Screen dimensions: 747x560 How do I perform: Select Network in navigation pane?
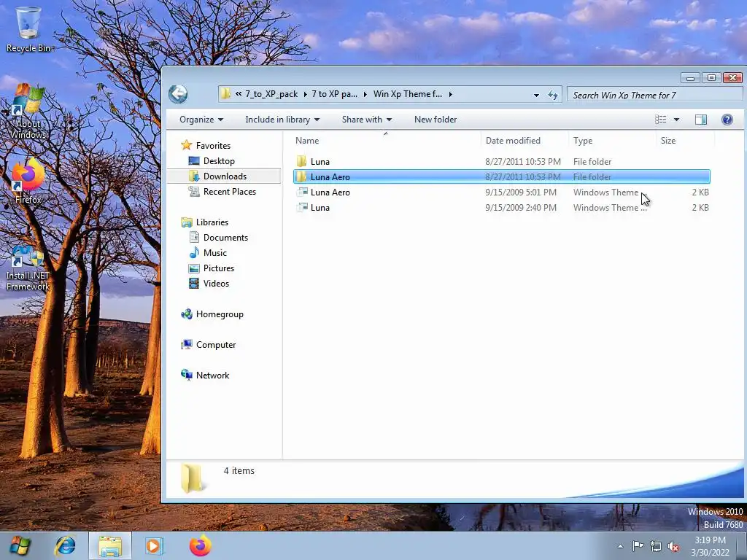click(212, 375)
